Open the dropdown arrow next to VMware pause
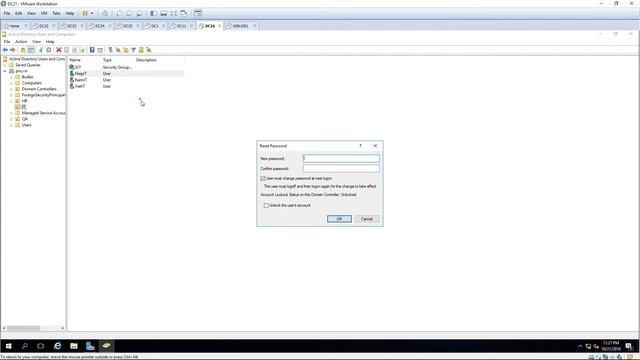 point(92,13)
